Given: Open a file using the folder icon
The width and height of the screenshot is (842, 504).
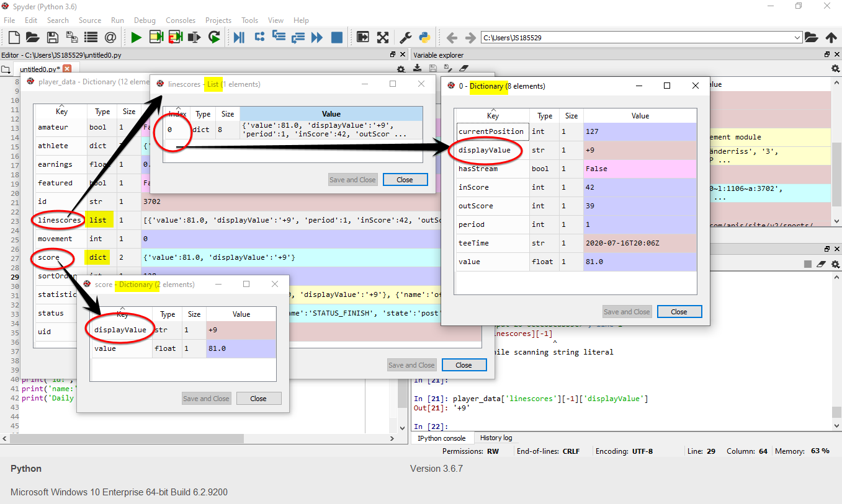Looking at the screenshot, I should [32, 37].
